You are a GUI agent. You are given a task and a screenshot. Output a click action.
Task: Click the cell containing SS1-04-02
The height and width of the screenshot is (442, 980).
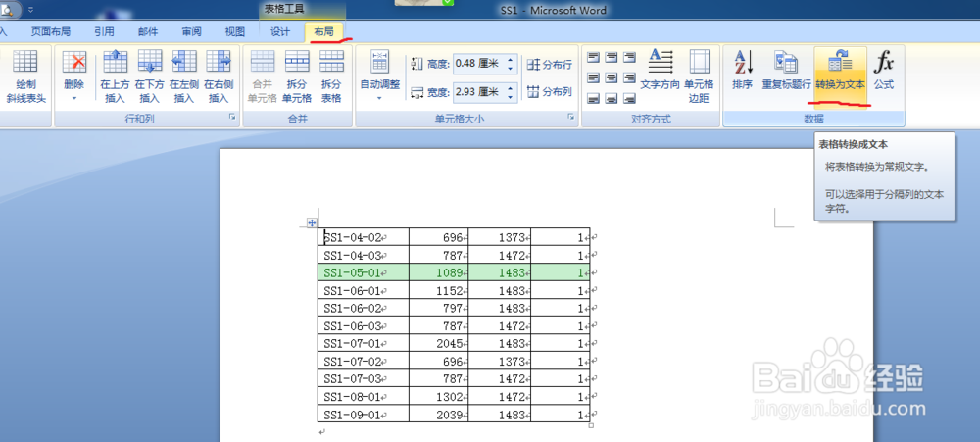(x=364, y=237)
